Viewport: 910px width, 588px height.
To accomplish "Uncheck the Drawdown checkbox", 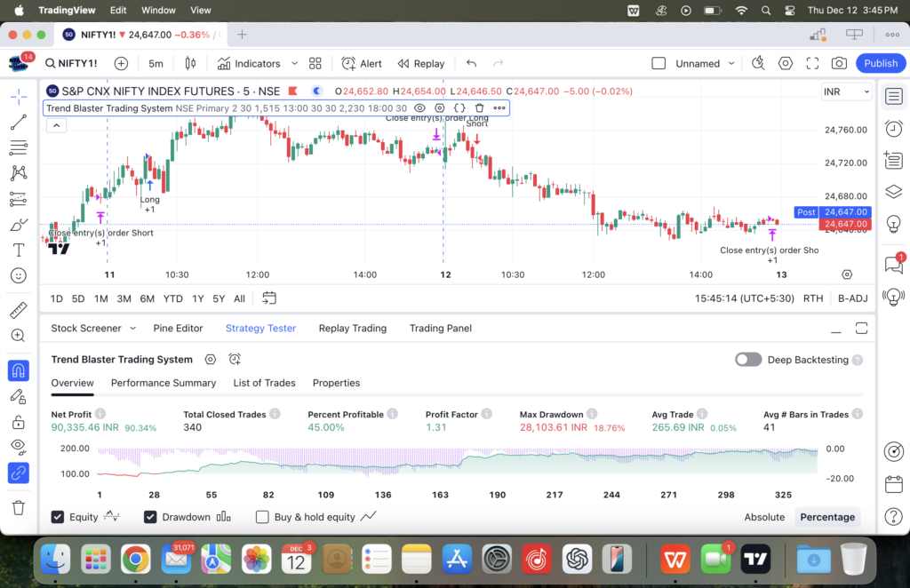I will click(x=150, y=517).
